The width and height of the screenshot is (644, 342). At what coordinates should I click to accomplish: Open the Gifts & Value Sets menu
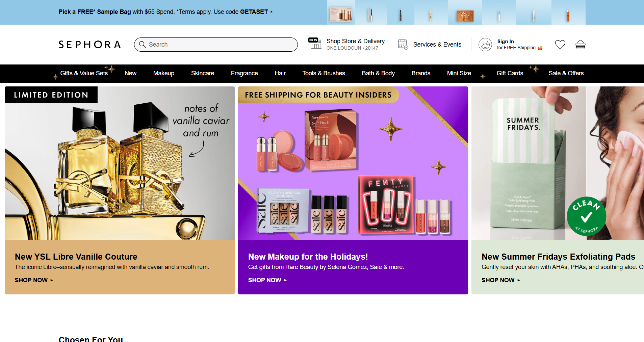(x=84, y=73)
